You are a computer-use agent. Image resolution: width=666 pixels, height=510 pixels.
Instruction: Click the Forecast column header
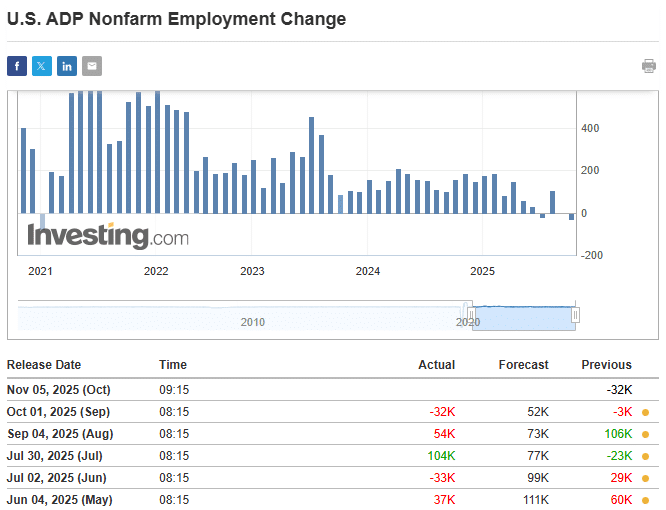click(523, 365)
